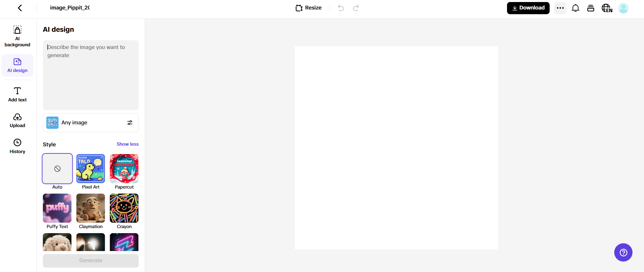Collapse styles with Show less
The width and height of the screenshot is (644, 272).
(128, 144)
